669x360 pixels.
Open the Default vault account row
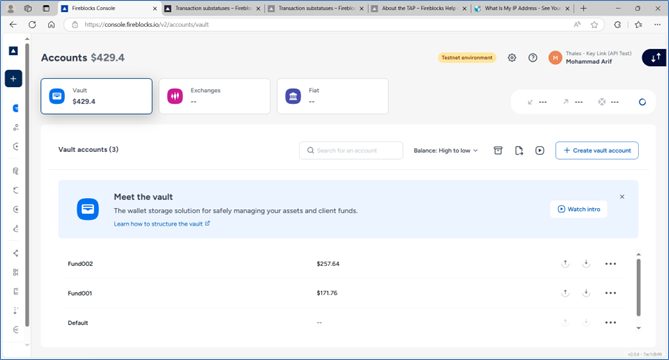(344, 322)
